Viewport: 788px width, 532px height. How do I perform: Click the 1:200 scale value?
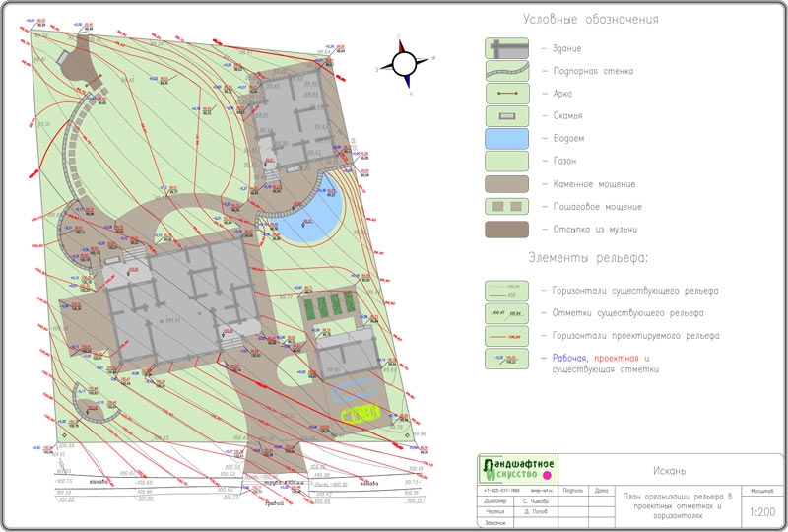(762, 512)
